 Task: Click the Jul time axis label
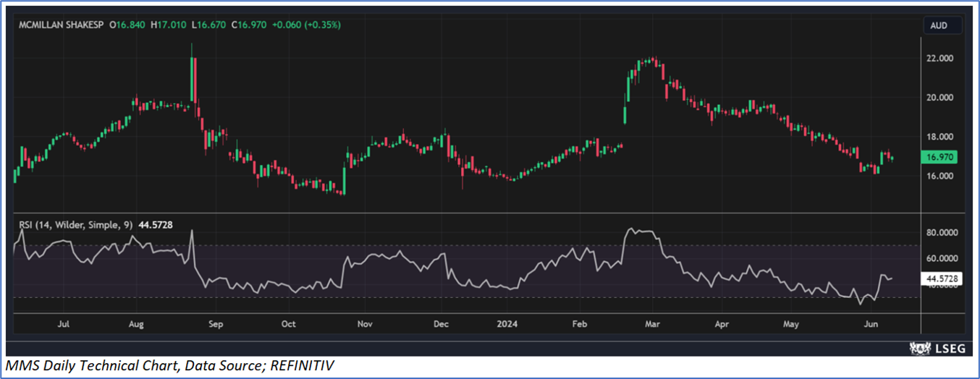(x=63, y=325)
